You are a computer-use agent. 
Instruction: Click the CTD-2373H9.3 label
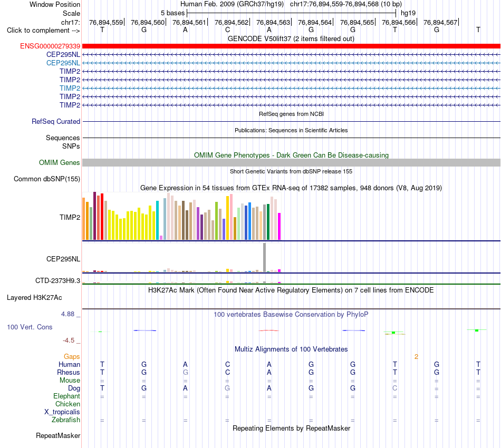click(x=57, y=281)
